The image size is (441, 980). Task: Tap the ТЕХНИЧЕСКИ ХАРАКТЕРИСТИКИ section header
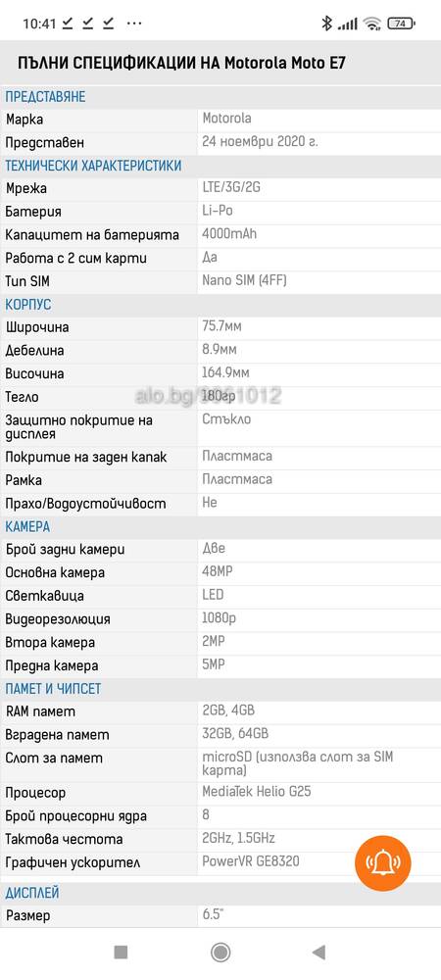tap(94, 166)
